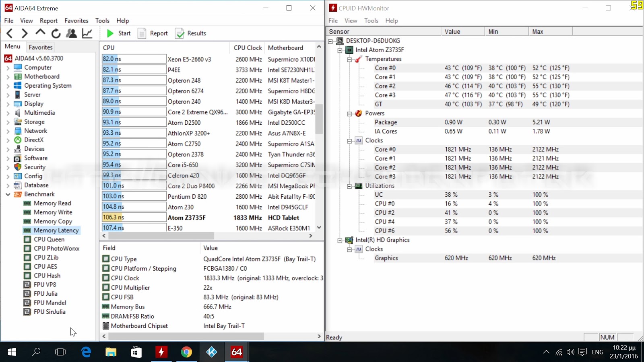644x362 pixels.
Task: Select FPU SinJulia benchmark
Action: coord(50,312)
